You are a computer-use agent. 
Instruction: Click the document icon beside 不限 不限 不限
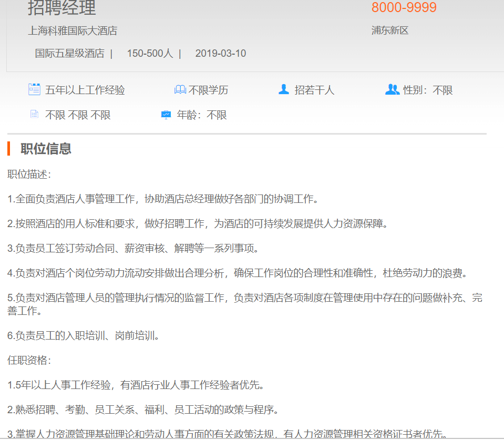coord(34,115)
